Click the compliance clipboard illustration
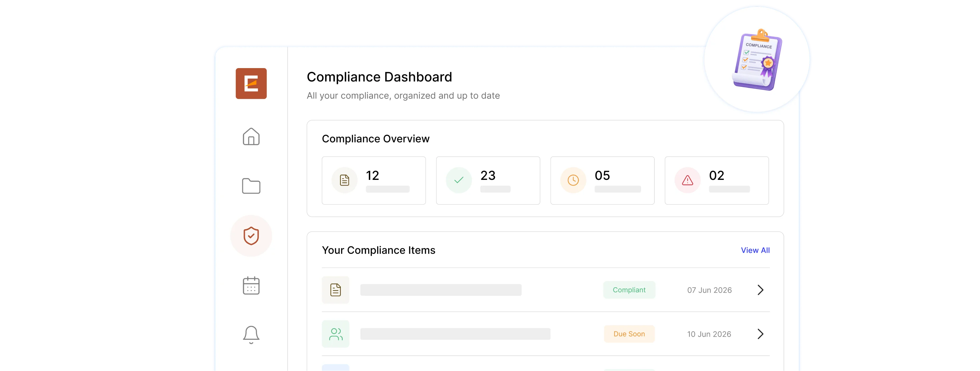Image resolution: width=980 pixels, height=371 pixels. [757, 60]
